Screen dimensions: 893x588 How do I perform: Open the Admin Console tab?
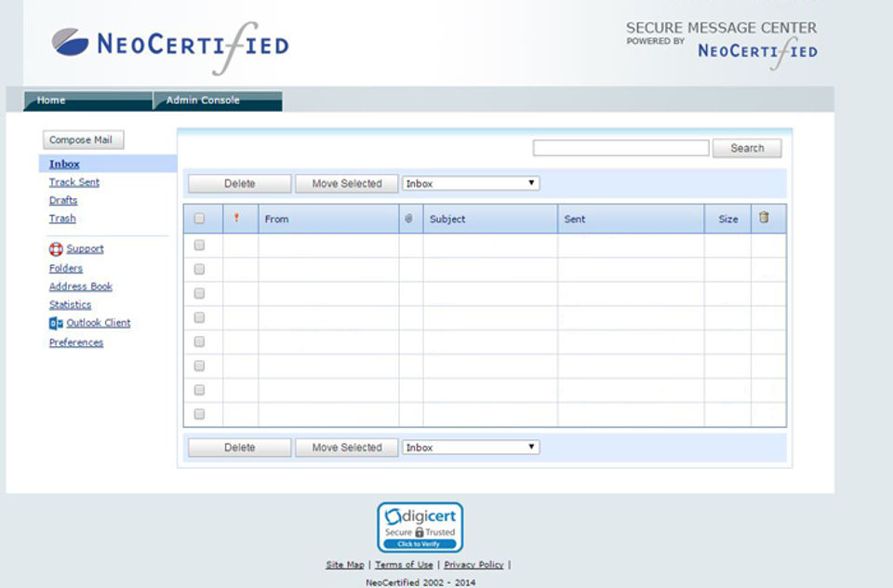[218, 100]
